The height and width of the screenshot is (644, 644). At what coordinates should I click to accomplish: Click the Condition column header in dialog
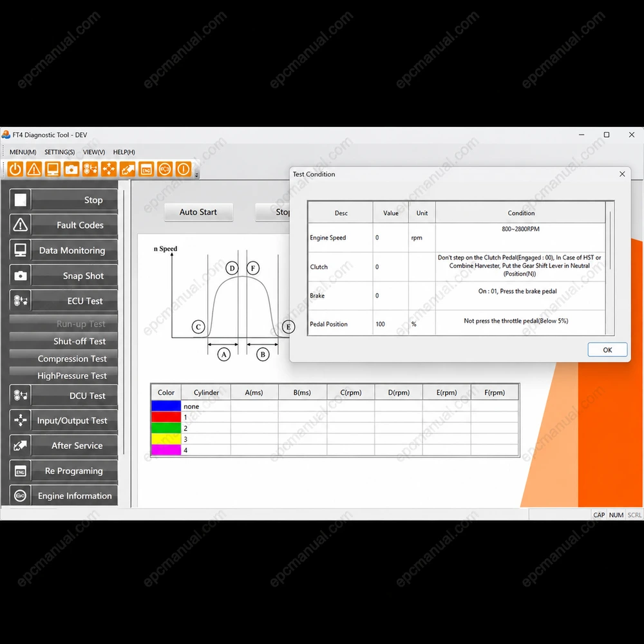point(521,213)
